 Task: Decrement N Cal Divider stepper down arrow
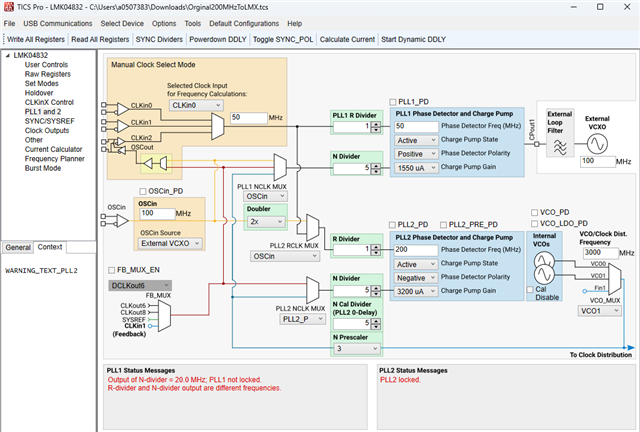coord(376,327)
